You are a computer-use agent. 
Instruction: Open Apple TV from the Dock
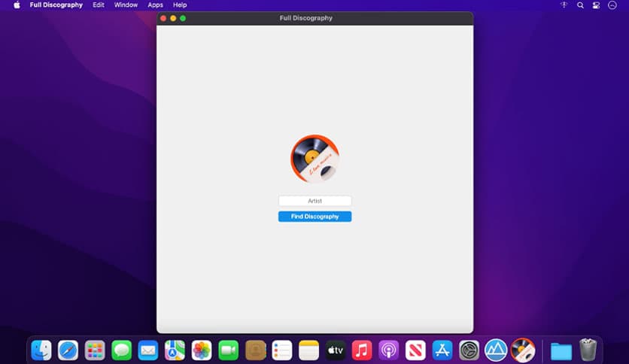click(x=336, y=350)
